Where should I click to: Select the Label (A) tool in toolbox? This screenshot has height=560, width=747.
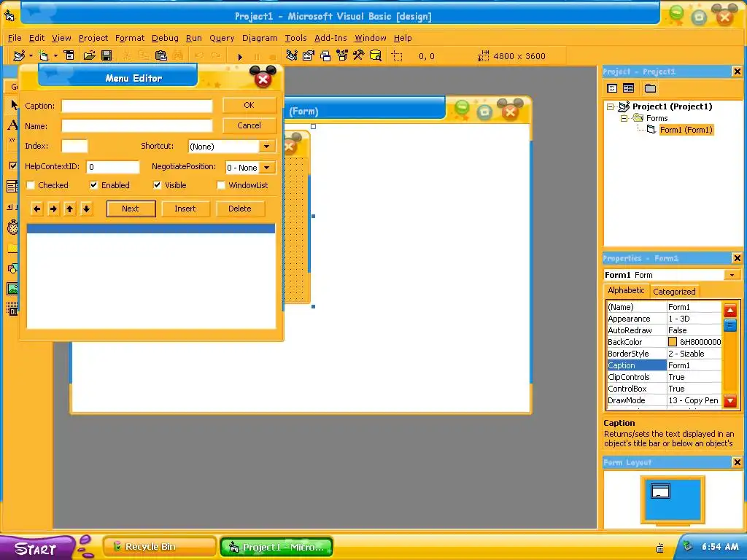(12, 125)
